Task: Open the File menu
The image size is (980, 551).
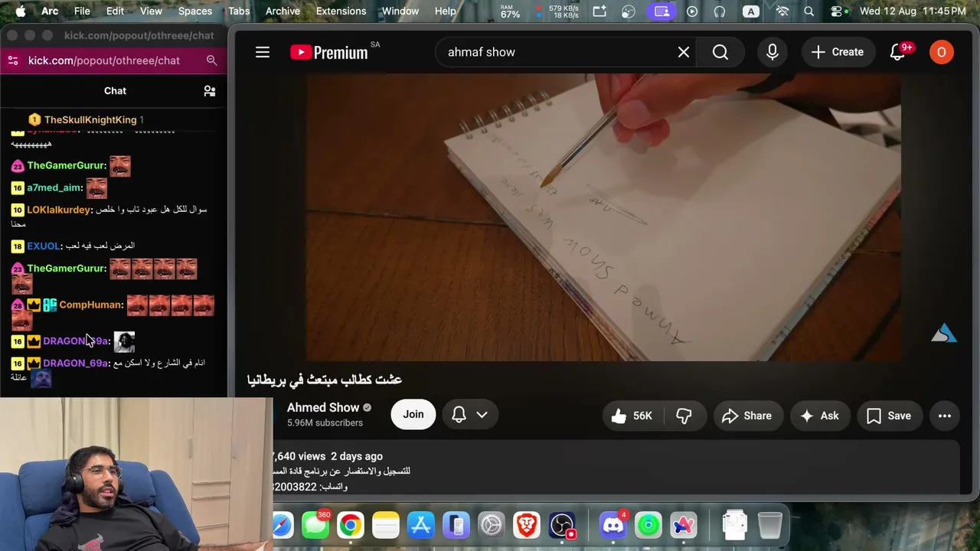Action: point(82,11)
